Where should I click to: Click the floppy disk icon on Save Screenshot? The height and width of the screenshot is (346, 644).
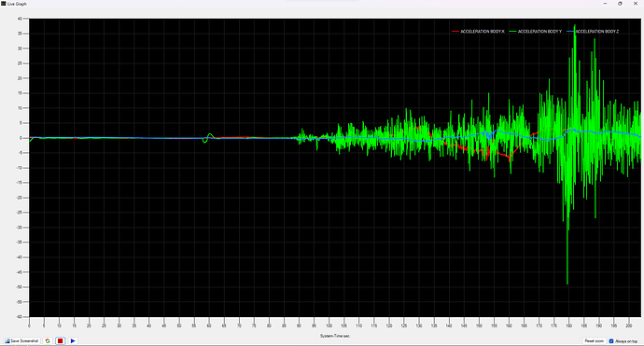coord(7,341)
